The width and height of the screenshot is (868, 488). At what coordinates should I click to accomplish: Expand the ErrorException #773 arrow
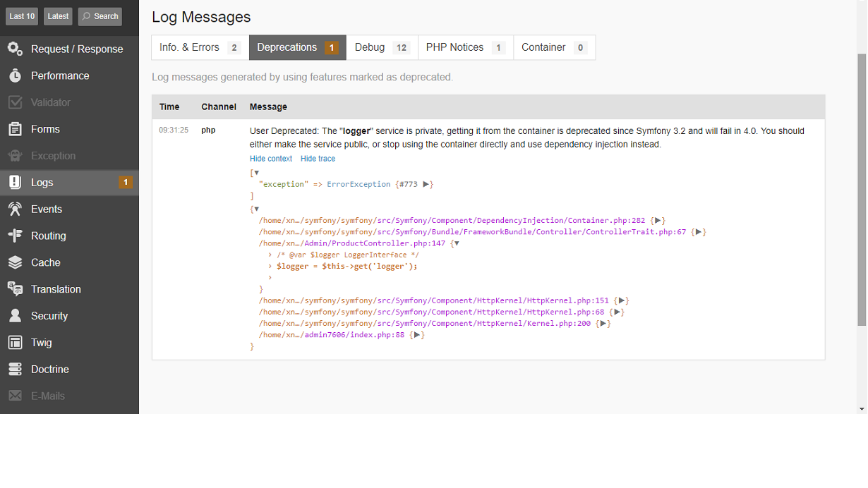click(426, 184)
